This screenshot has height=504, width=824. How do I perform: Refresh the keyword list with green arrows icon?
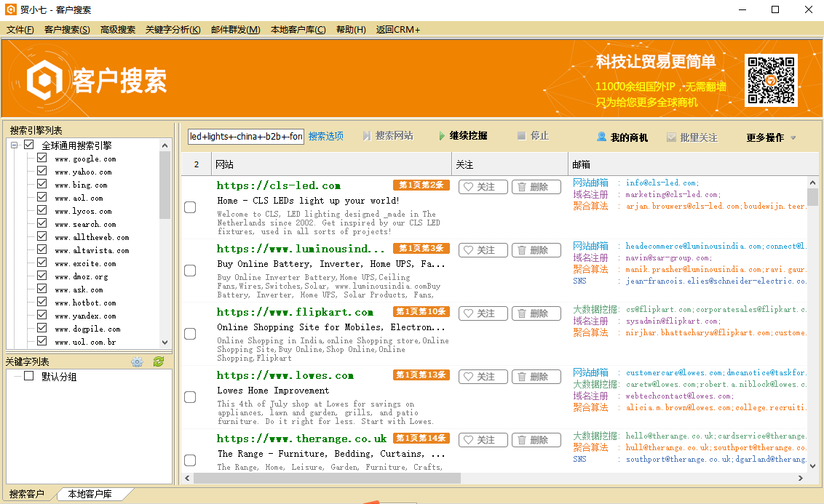click(158, 361)
